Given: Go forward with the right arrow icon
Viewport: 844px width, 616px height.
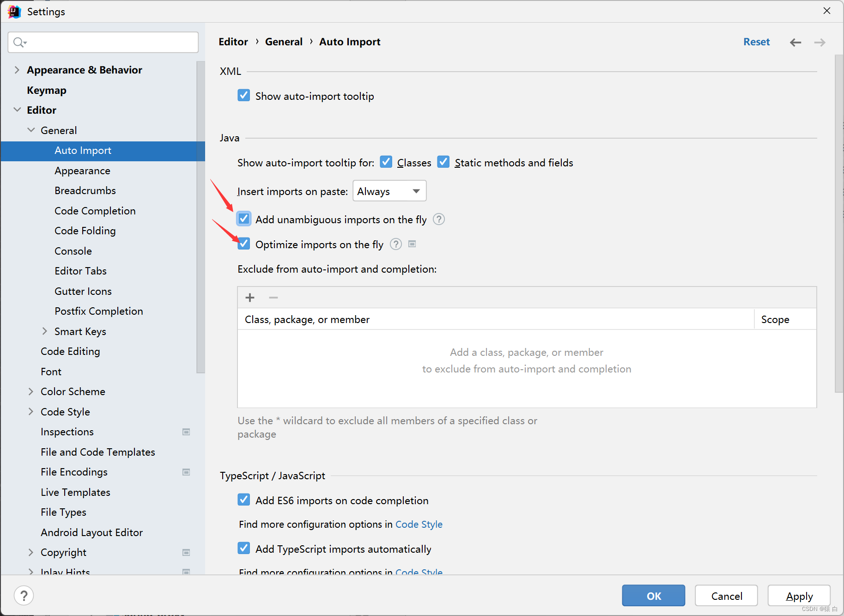Looking at the screenshot, I should click(x=820, y=43).
